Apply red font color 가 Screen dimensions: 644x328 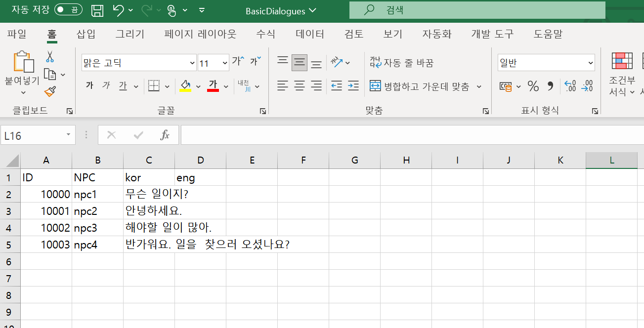[214, 86]
